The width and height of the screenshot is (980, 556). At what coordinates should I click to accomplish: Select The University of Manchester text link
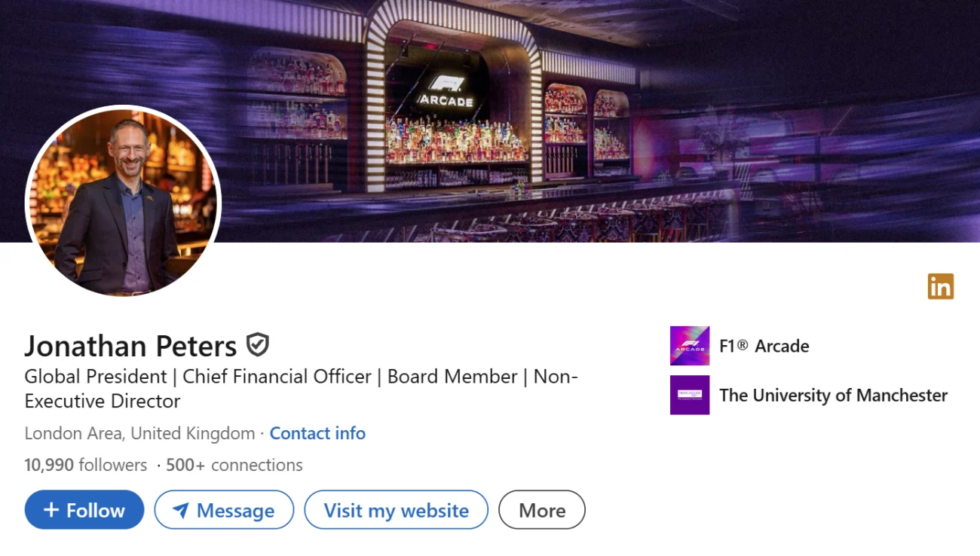(x=833, y=395)
